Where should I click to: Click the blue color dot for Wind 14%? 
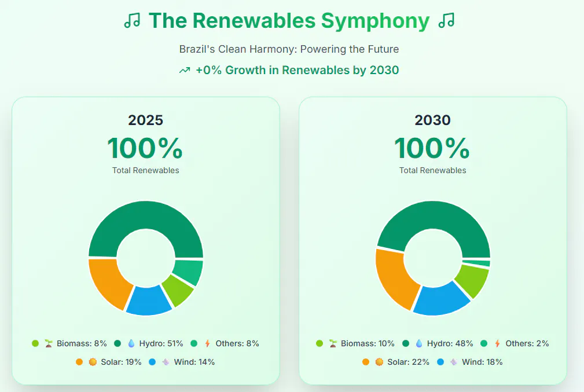[x=152, y=362]
